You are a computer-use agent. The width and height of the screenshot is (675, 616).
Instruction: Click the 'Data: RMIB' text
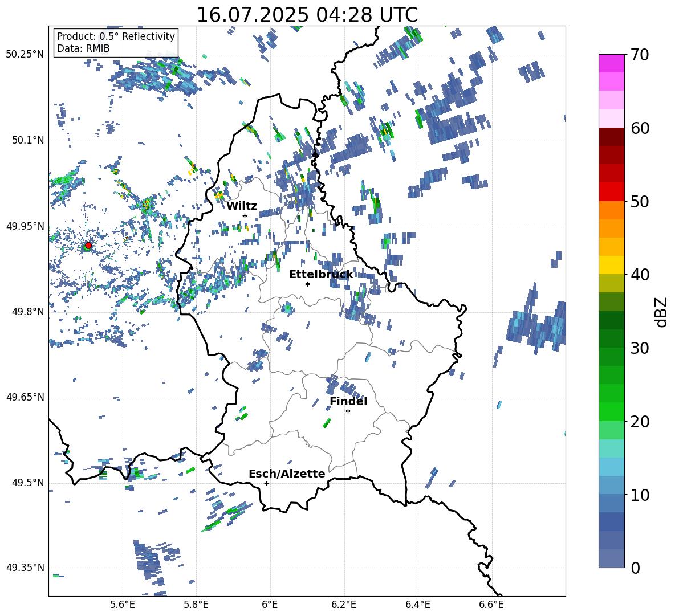(83, 48)
